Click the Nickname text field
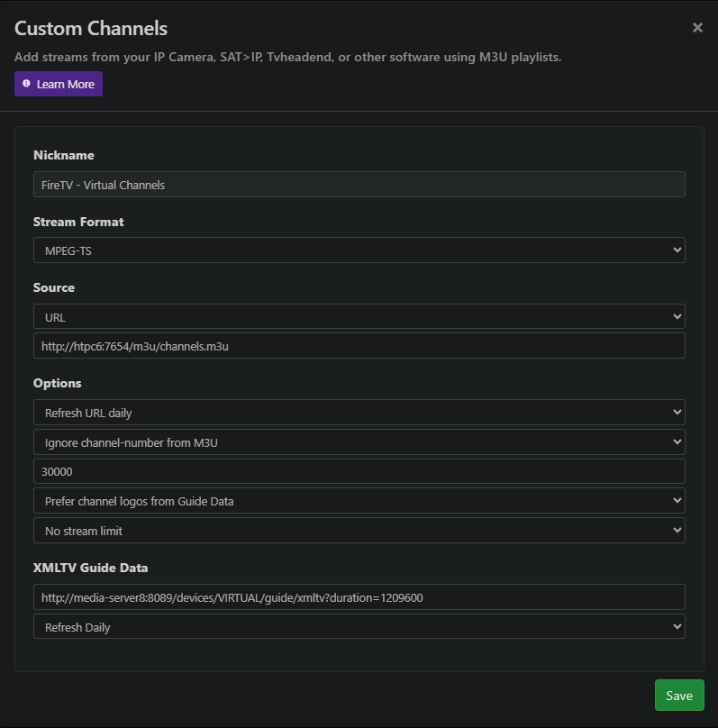The image size is (718, 728). (359, 185)
